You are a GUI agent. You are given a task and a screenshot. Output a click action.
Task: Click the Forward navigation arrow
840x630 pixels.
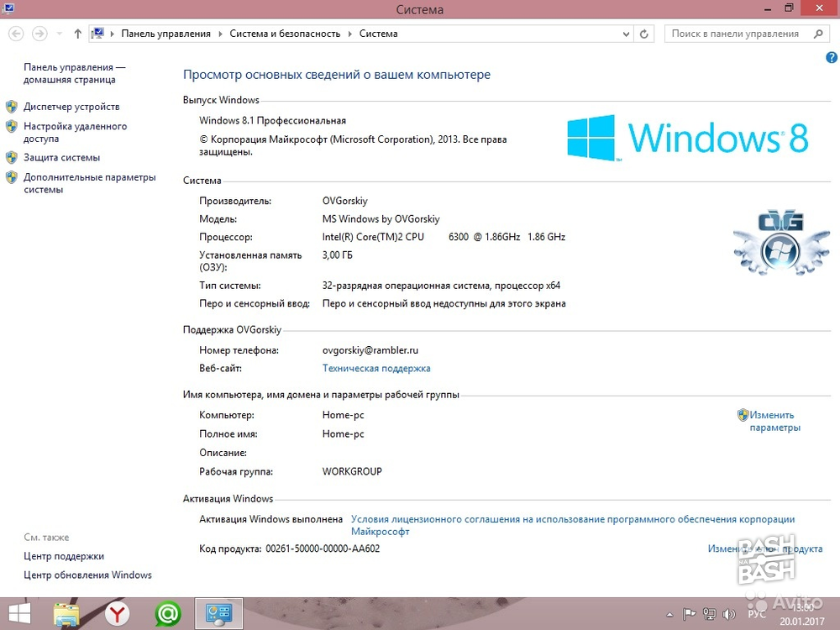39,34
